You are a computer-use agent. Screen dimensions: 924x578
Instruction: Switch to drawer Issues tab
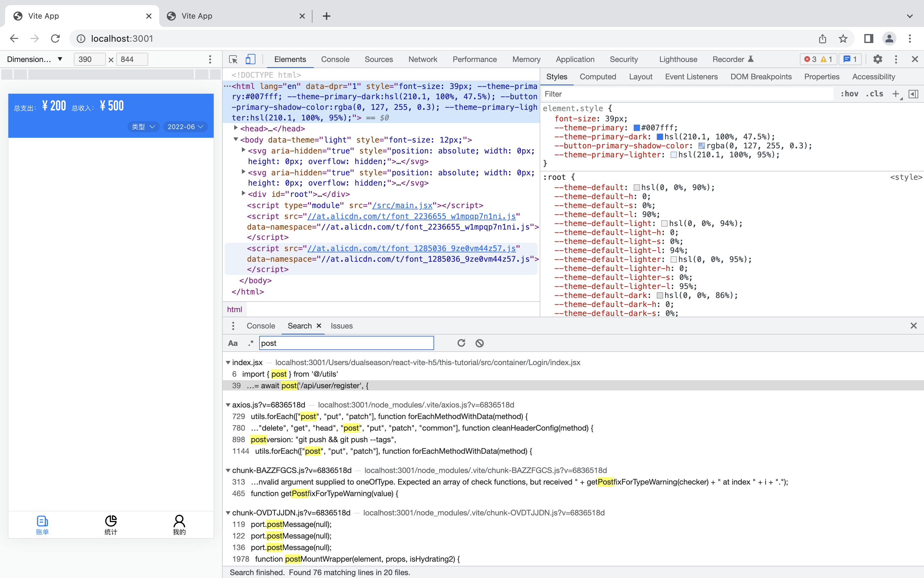click(x=341, y=326)
